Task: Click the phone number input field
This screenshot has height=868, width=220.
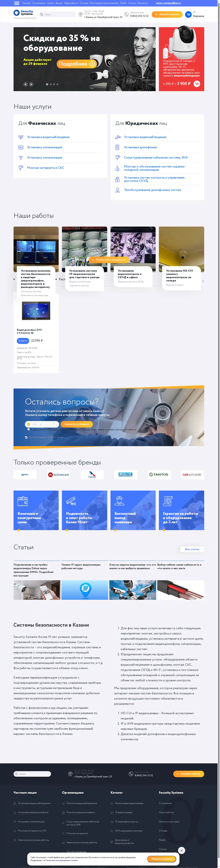Action: pyautogui.click(x=43, y=424)
